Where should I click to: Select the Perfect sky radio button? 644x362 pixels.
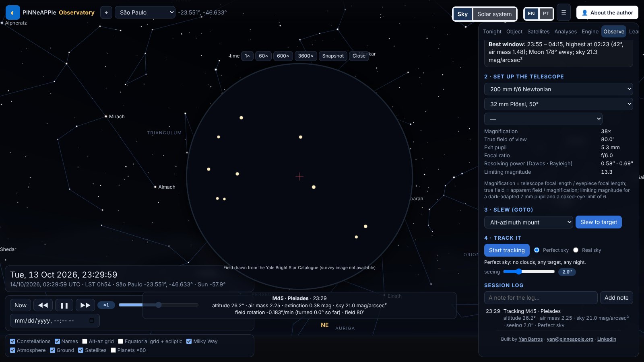pos(537,250)
